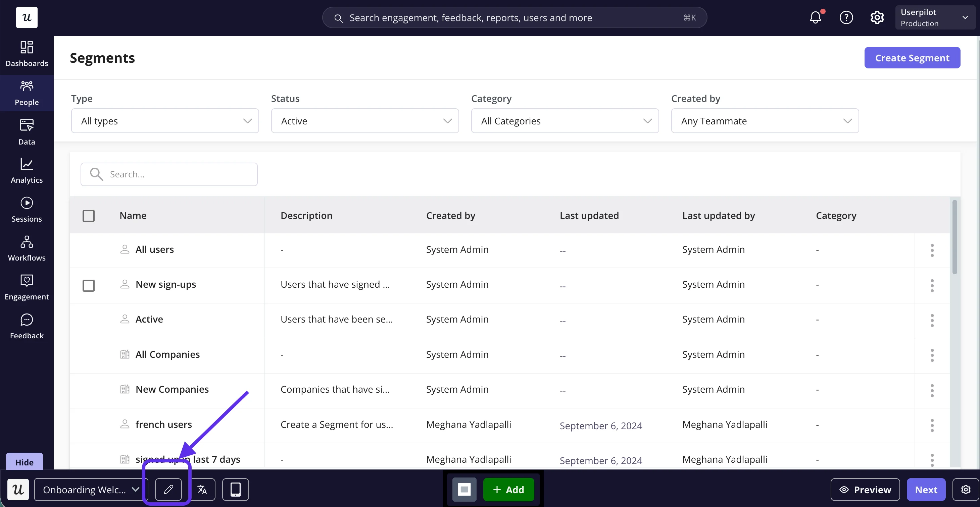Click the Last updated by column header
980x507 pixels.
point(719,216)
